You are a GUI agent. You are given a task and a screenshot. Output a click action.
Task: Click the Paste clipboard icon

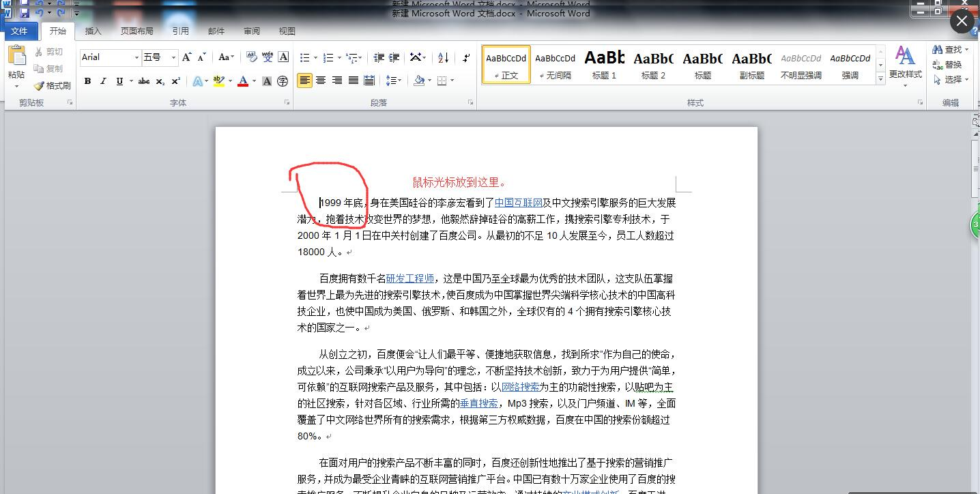(x=16, y=55)
